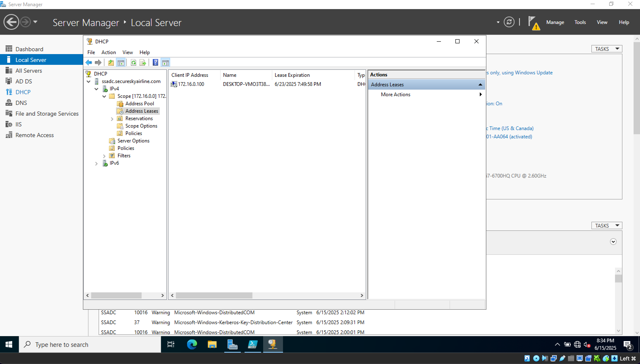This screenshot has width=640, height=364.
Task: Click Server Manager back navigation arrow
Action: click(x=11, y=22)
